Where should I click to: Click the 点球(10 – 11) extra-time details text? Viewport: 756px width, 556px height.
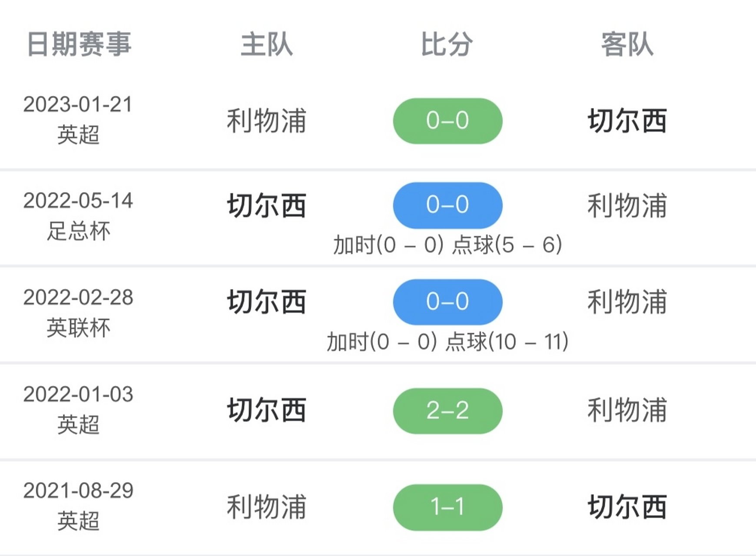click(x=507, y=342)
